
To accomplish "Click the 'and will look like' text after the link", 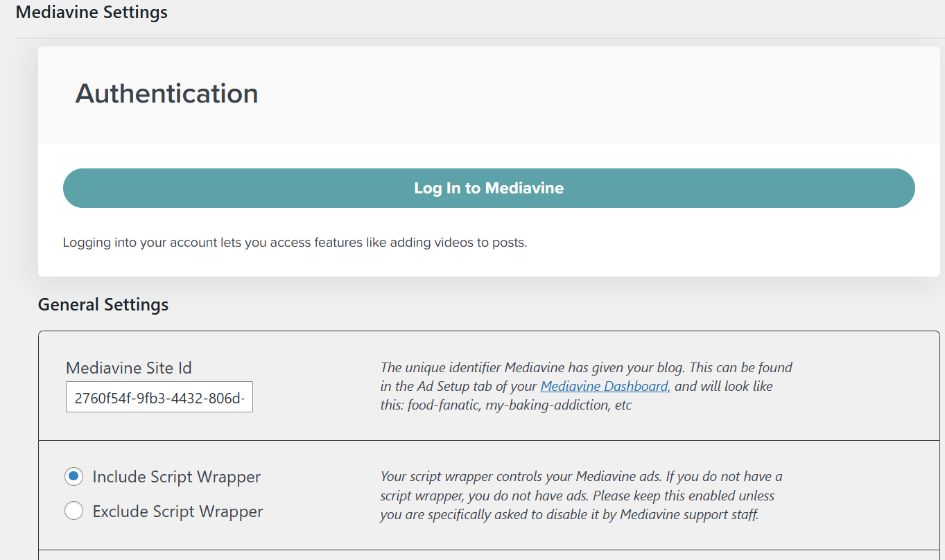I will pyautogui.click(x=723, y=386).
